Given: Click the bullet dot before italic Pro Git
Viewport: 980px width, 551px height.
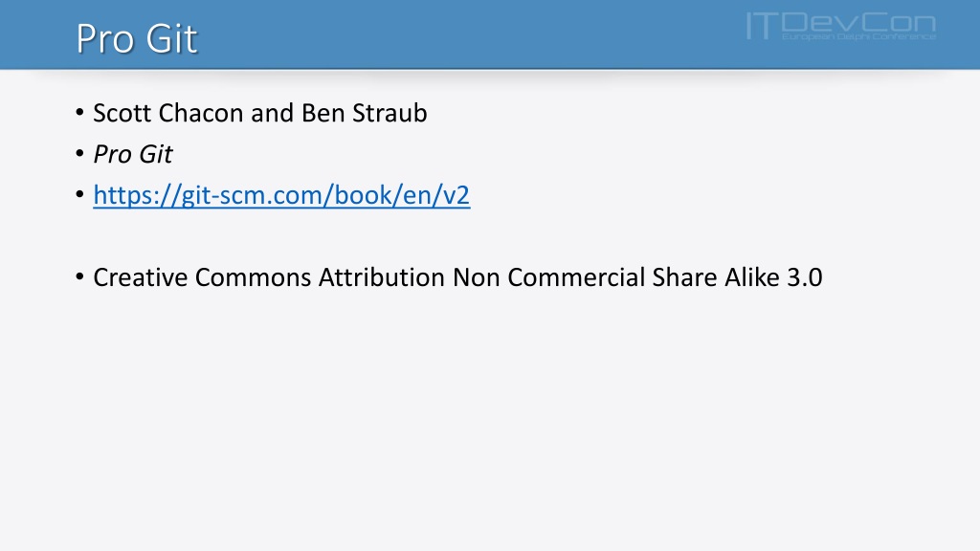Looking at the screenshot, I should [x=79, y=153].
